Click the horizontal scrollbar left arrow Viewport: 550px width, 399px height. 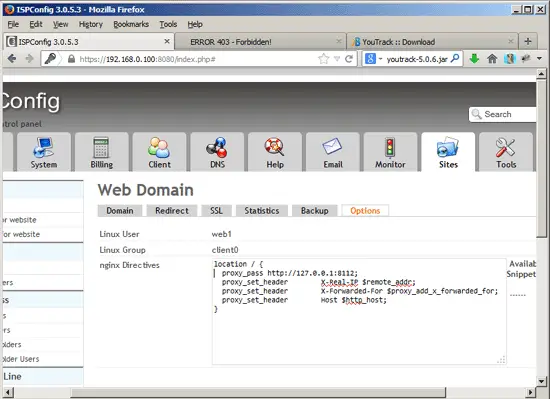(8, 392)
